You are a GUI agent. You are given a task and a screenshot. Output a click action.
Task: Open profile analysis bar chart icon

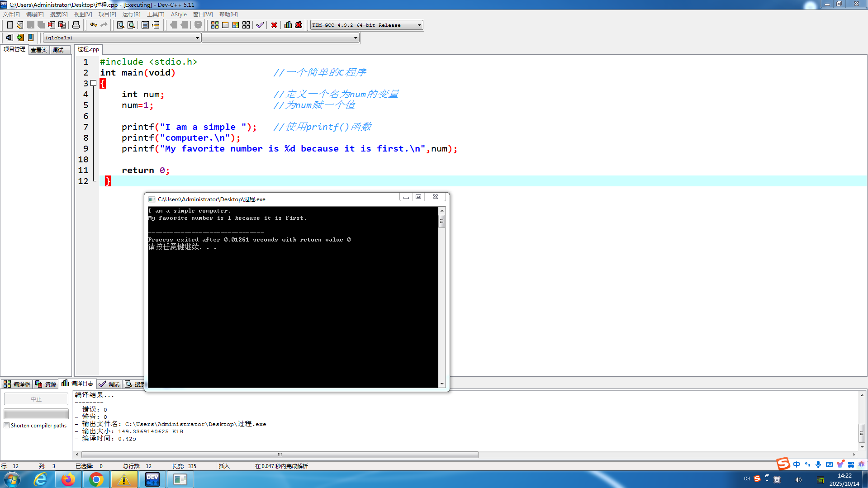pyautogui.click(x=288, y=25)
